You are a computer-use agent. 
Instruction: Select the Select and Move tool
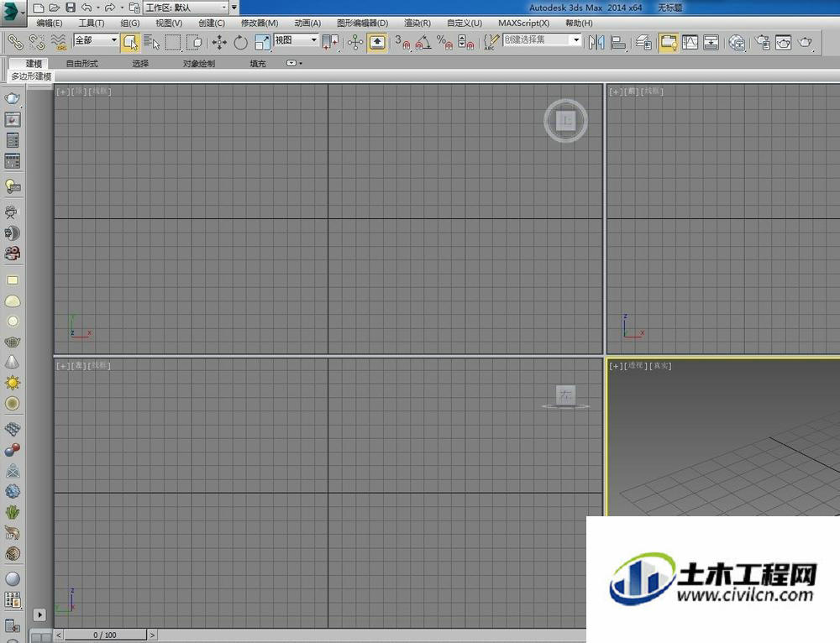point(219,42)
